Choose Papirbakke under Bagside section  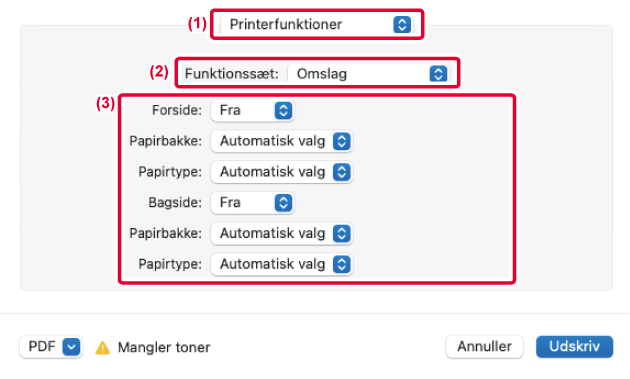pyautogui.click(x=282, y=234)
